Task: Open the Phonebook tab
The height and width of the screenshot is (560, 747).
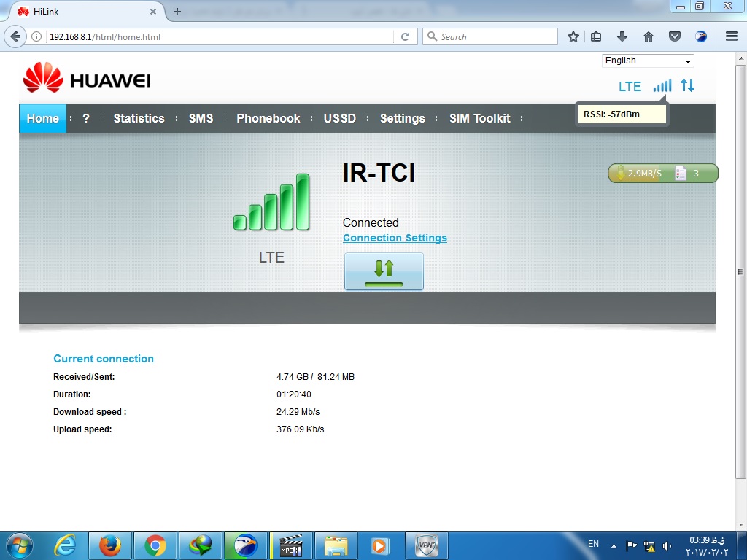Action: click(268, 118)
